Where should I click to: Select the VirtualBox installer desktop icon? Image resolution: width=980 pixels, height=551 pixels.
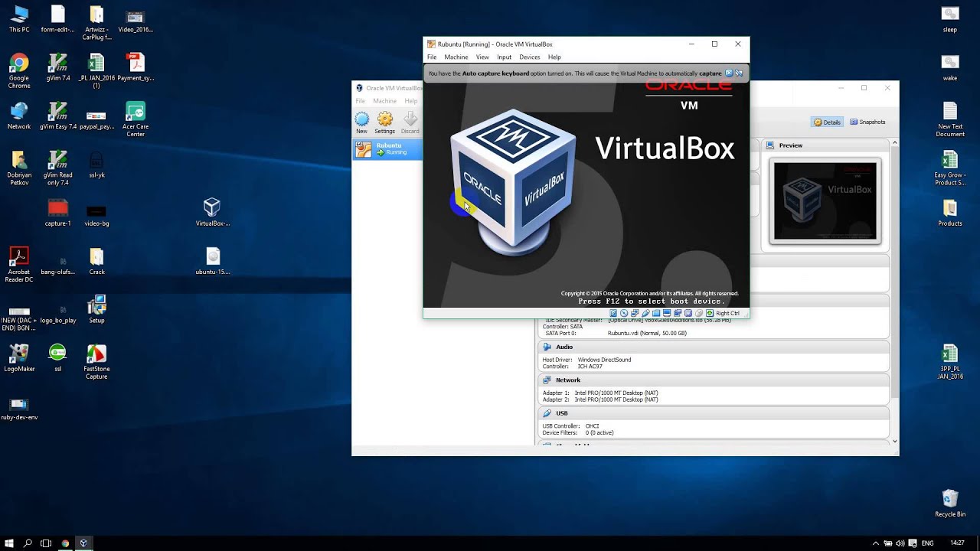(x=212, y=213)
